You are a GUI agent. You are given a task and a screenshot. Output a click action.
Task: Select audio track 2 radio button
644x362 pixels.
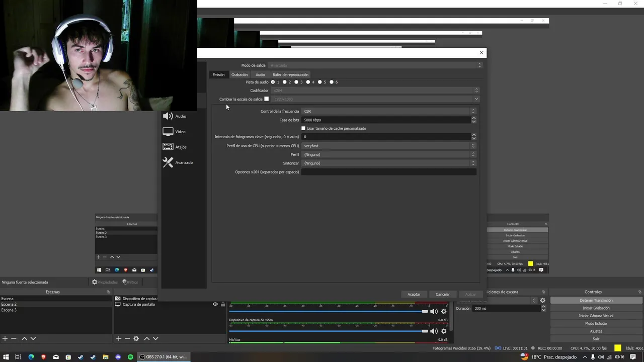[285, 82]
